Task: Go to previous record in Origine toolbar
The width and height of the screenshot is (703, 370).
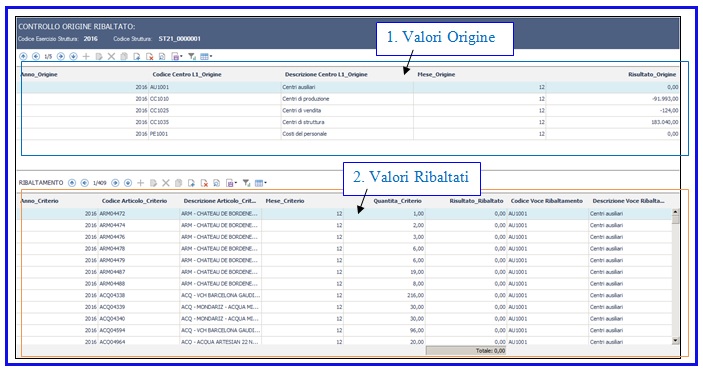Action: pyautogui.click(x=36, y=57)
